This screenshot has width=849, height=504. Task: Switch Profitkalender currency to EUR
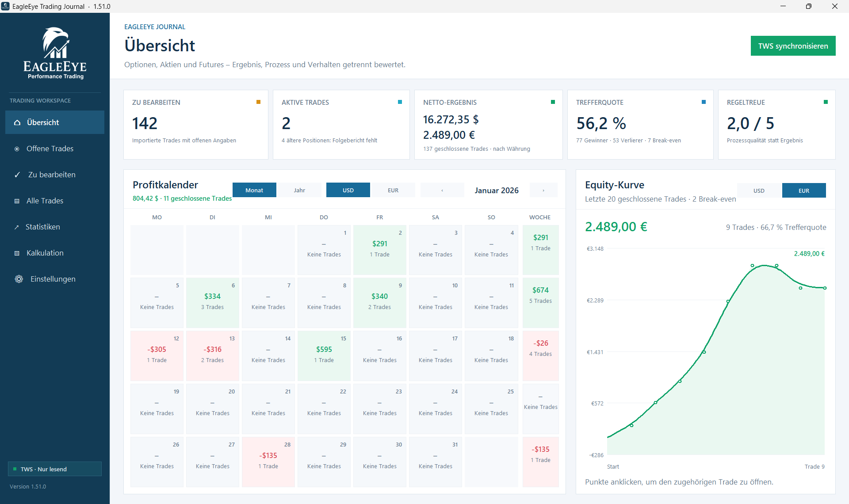click(x=393, y=190)
